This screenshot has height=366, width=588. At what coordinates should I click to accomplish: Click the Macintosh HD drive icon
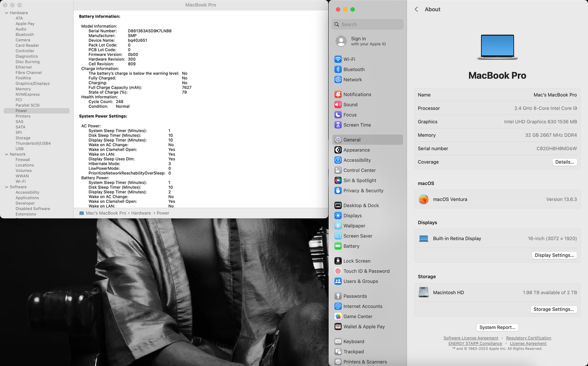click(424, 292)
